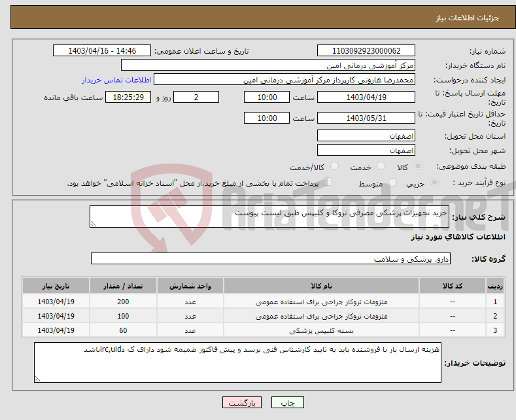Screen dimensions: 516x420
Task: Click row 2 item name ملزومات تروکار جراحی
Action: 321,317
